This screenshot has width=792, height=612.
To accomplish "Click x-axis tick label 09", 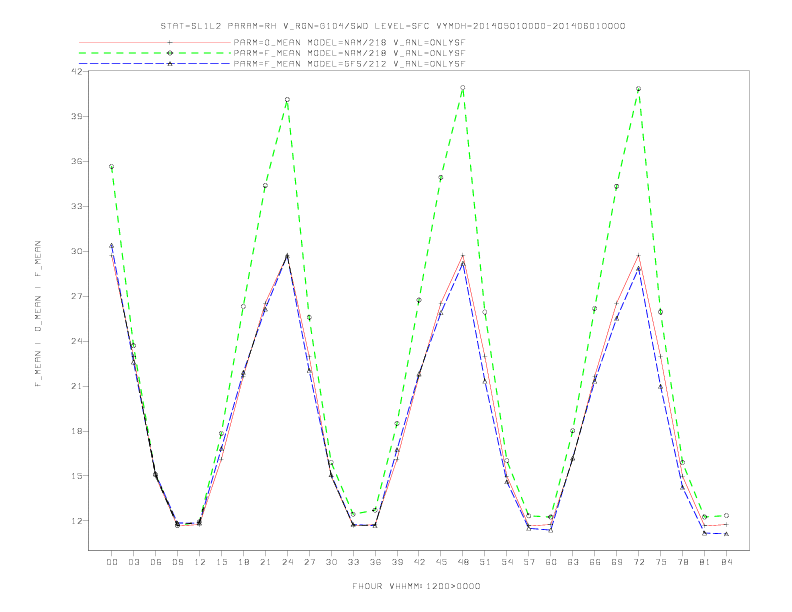I will (177, 562).
